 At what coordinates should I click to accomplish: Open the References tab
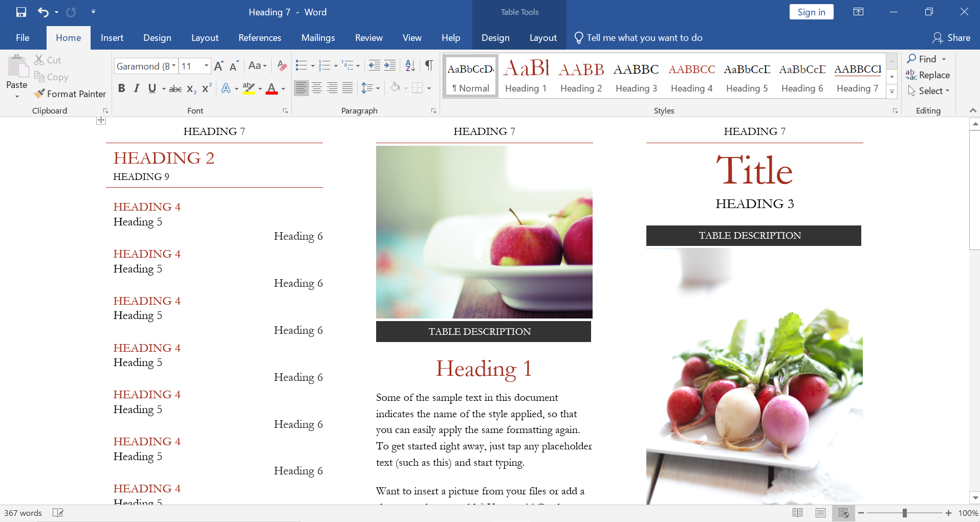[259, 38]
